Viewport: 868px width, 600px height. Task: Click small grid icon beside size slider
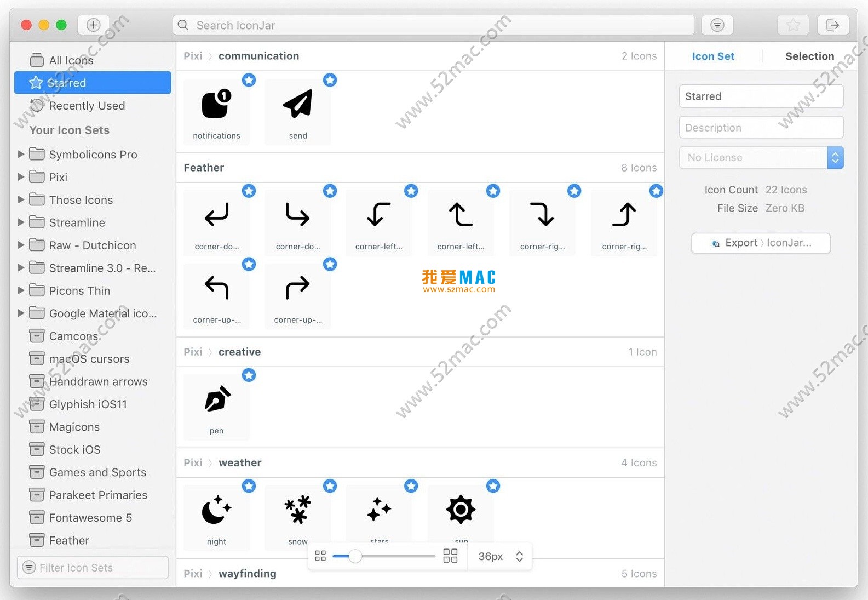[320, 556]
